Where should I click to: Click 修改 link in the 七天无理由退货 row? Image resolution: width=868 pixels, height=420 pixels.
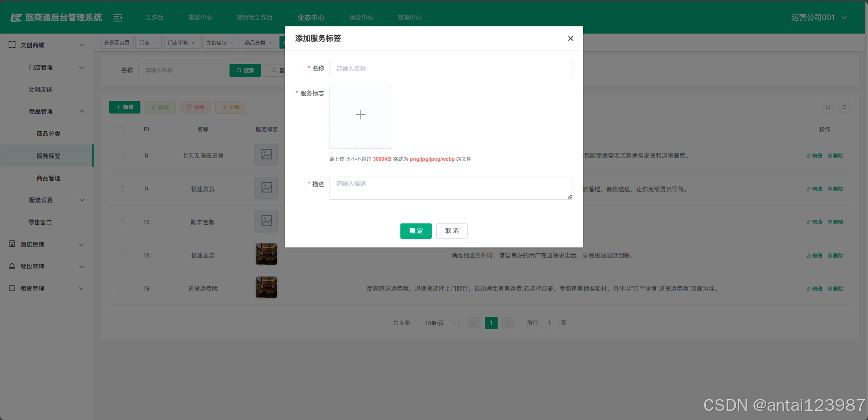pyautogui.click(x=814, y=156)
